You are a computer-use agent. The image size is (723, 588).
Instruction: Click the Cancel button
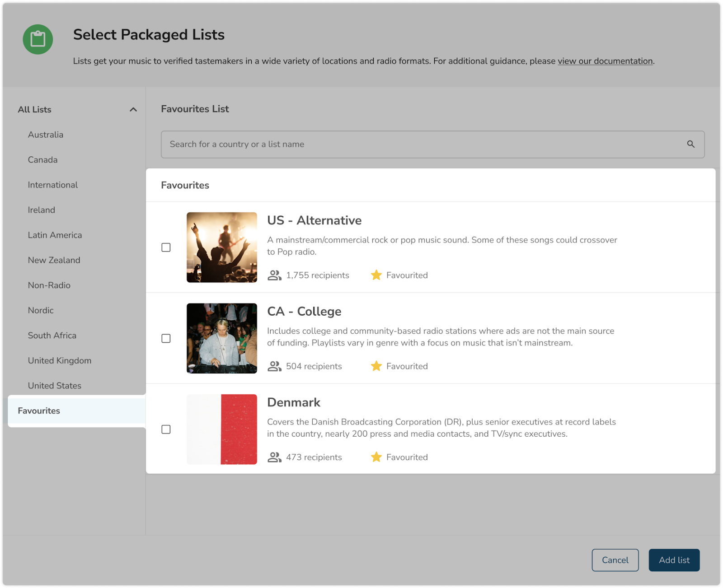click(615, 560)
